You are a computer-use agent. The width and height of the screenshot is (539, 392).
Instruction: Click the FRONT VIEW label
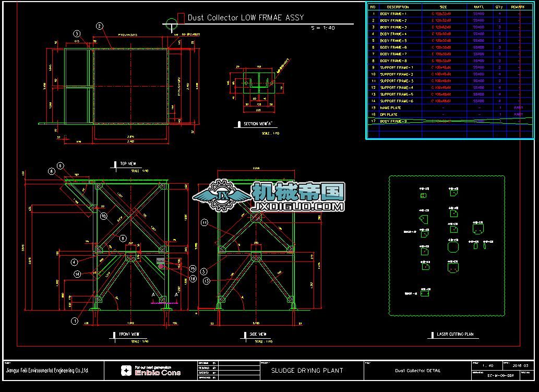click(129, 334)
